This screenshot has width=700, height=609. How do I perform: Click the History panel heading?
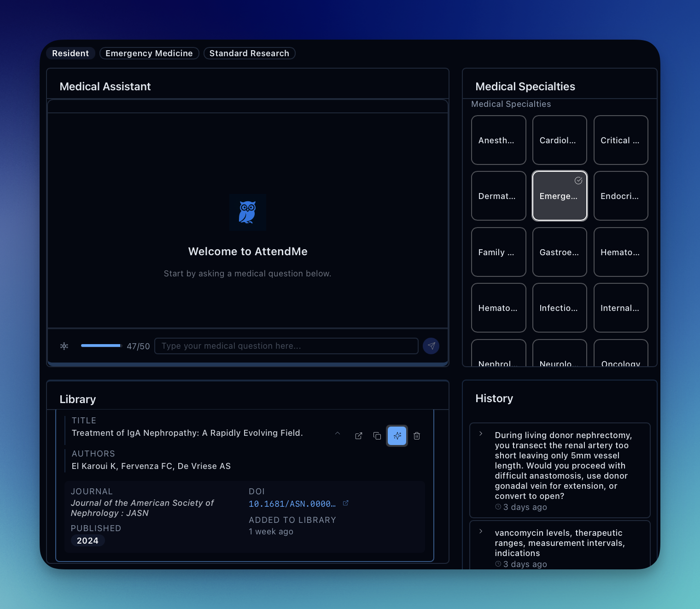(494, 398)
